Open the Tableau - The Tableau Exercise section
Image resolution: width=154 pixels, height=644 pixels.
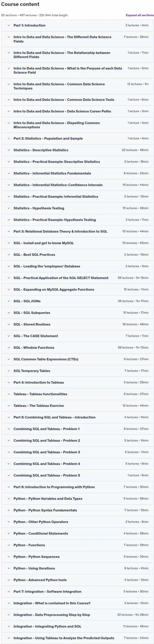pos(78,406)
